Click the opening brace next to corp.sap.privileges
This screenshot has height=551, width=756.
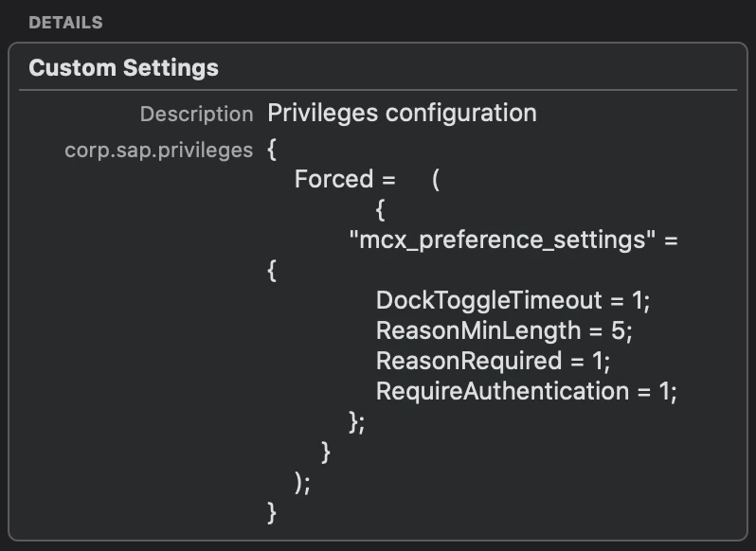coord(272,151)
